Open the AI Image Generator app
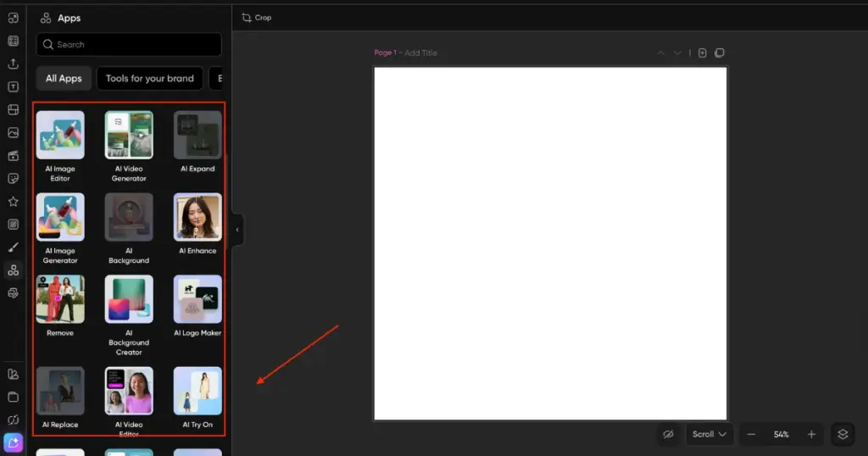 60,217
